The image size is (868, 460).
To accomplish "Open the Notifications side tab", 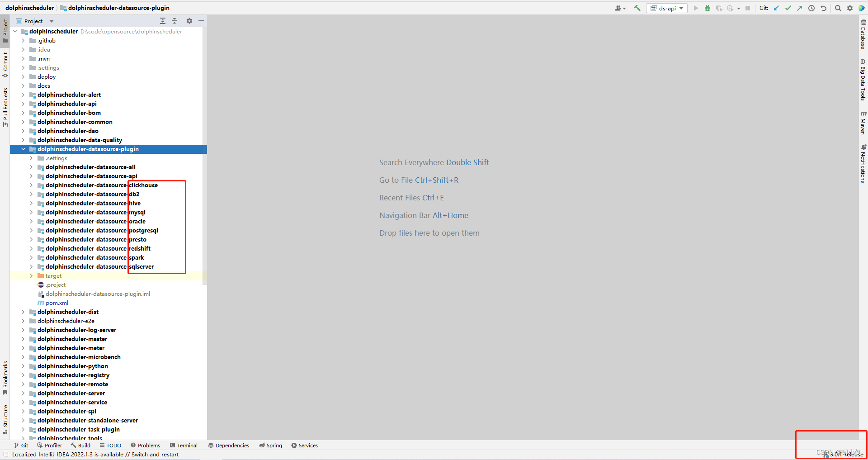I will click(863, 164).
